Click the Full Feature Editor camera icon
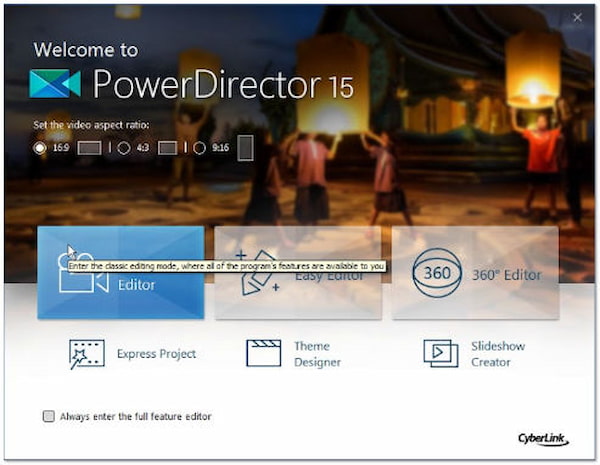The height and width of the screenshot is (465, 600). click(x=83, y=272)
